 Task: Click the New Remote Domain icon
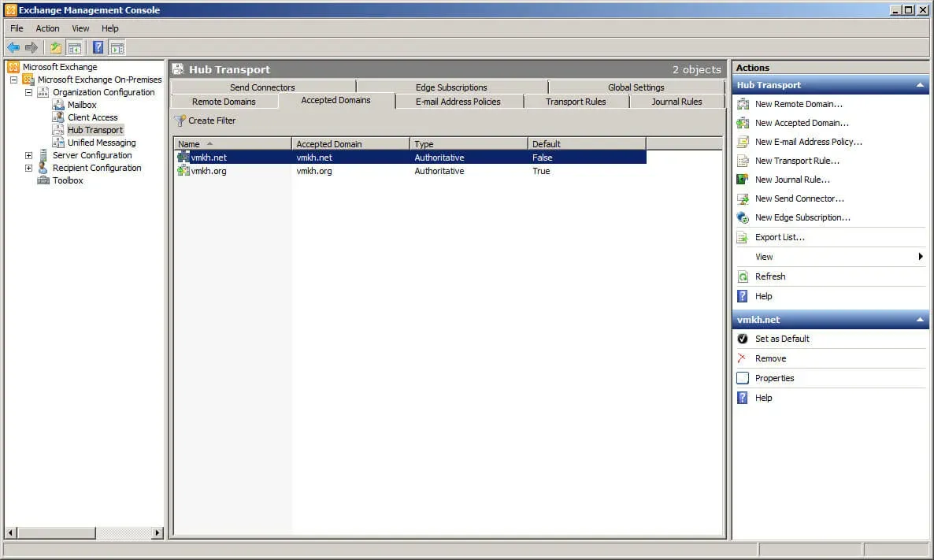(743, 104)
